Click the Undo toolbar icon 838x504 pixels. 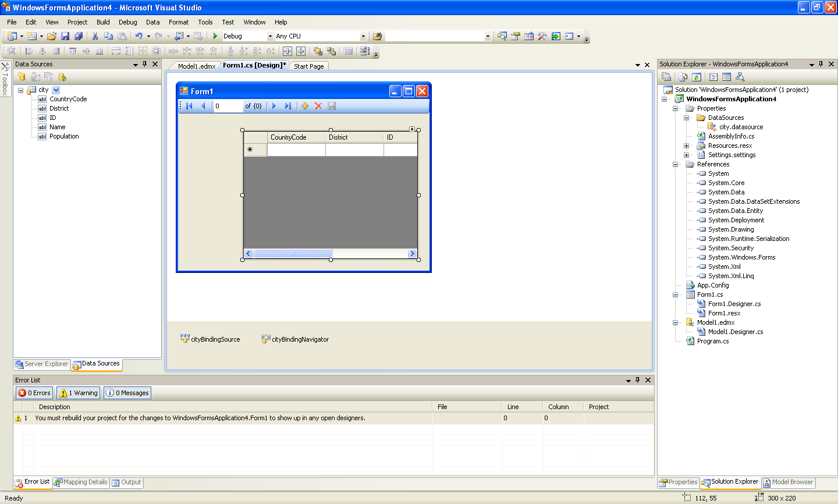tap(139, 36)
